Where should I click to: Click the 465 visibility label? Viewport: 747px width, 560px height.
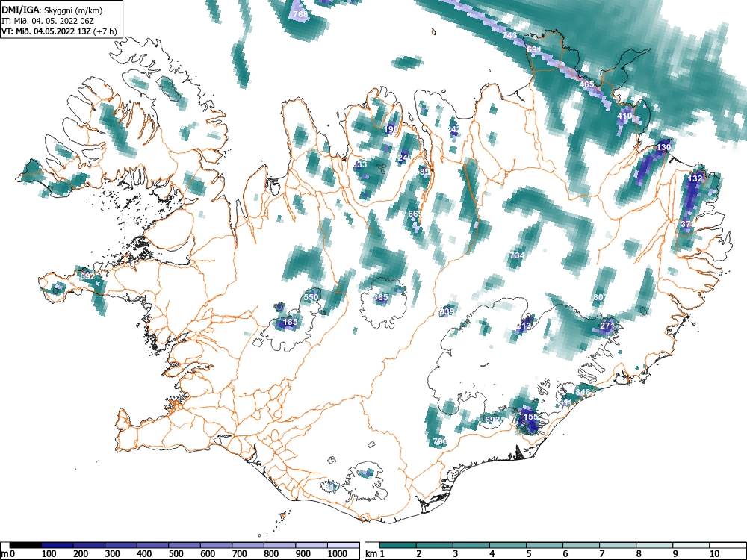pyautogui.click(x=587, y=84)
